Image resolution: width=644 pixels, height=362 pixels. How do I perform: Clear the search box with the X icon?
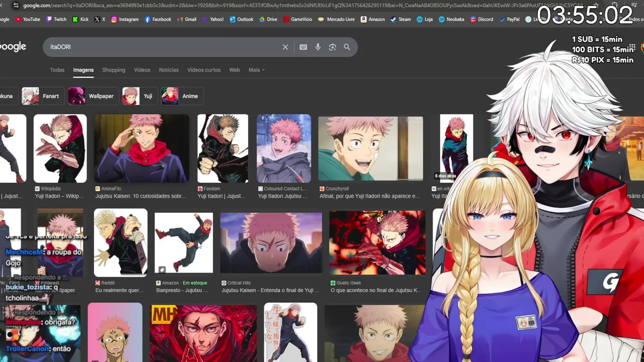(285, 47)
